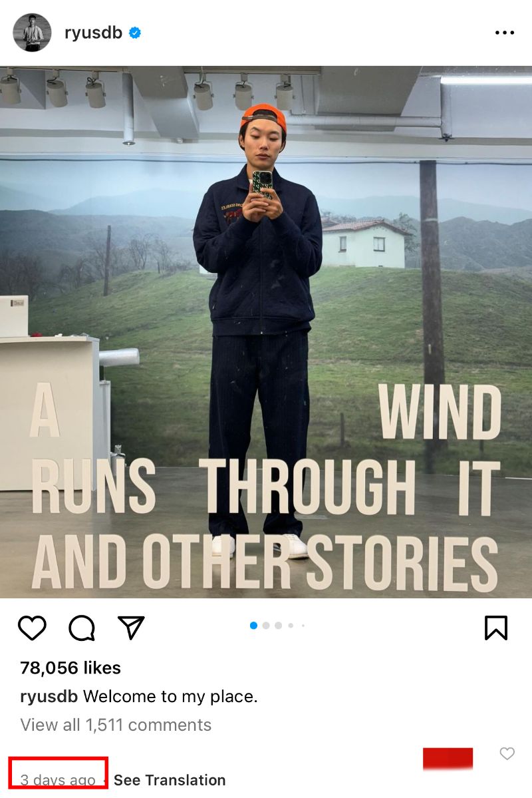Viewport: 532px width, 798px height.
Task: View all 1,511 comments
Action: click(x=116, y=725)
